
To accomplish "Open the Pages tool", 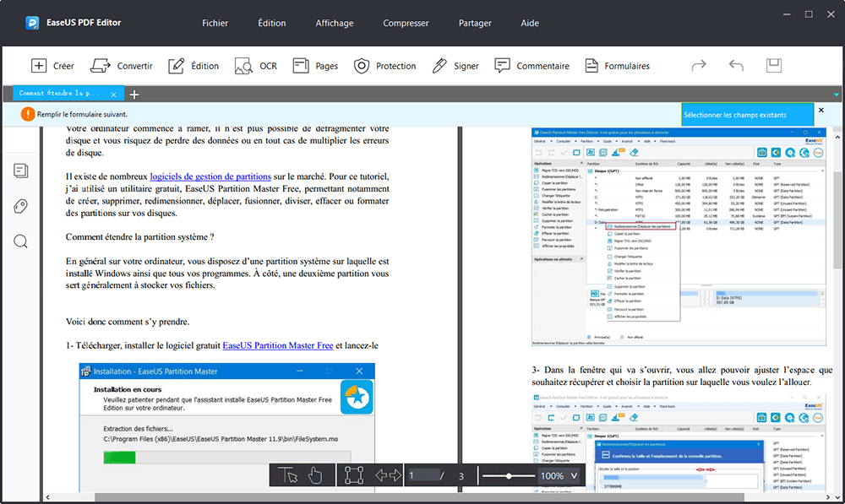I will tap(315, 66).
